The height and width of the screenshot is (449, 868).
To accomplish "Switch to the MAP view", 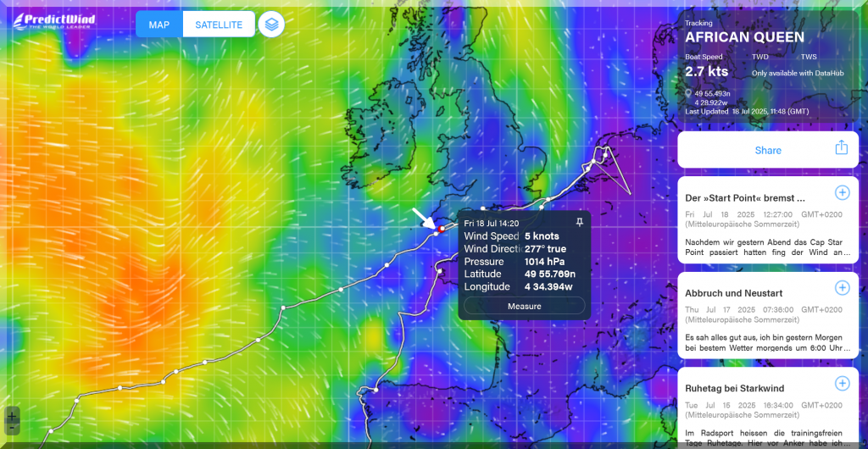I will [159, 25].
